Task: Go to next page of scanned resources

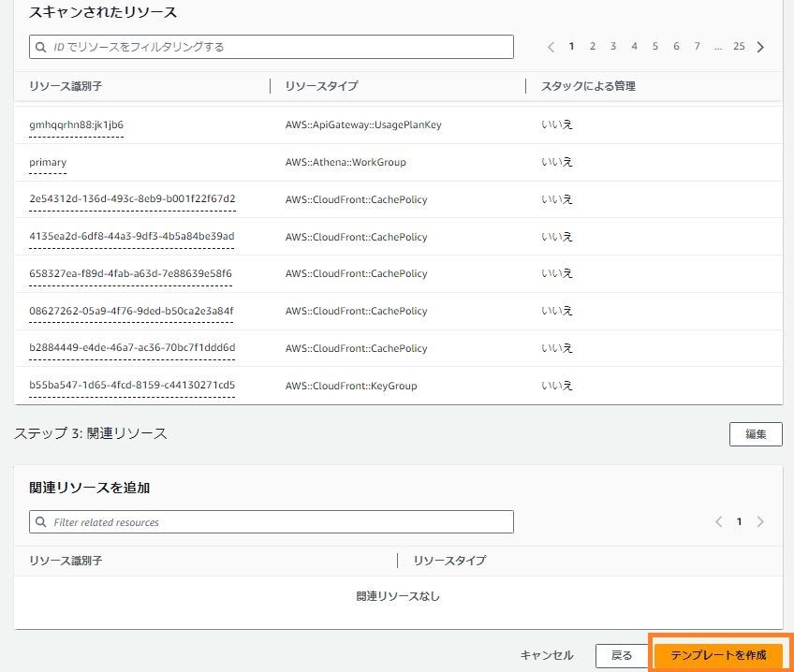Action: point(760,47)
